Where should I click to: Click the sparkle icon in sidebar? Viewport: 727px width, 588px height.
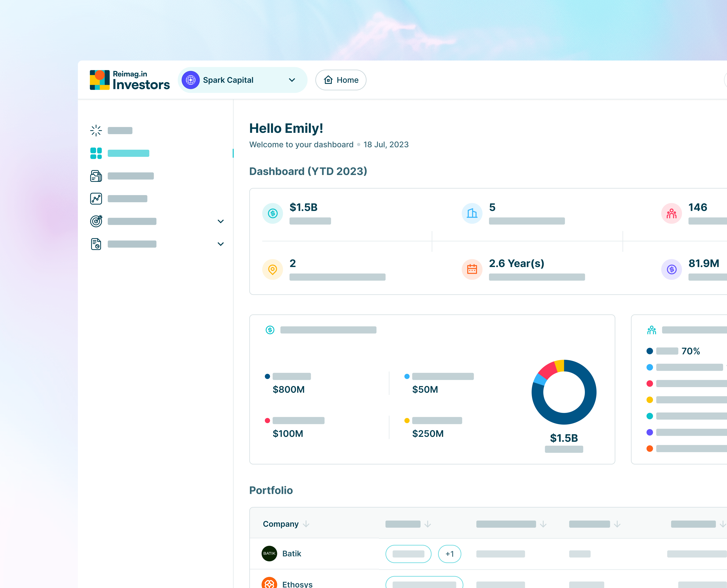pos(96,130)
